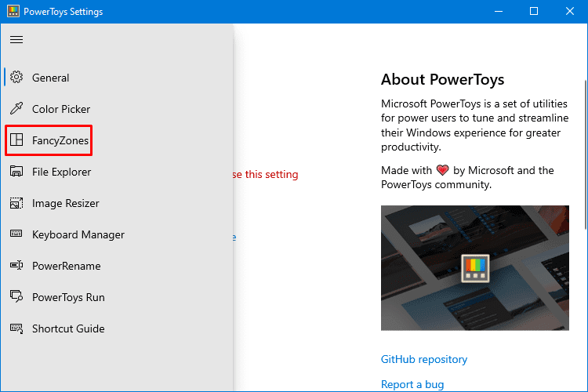Image resolution: width=588 pixels, height=392 pixels.
Task: Click the Keyboard Manager keyboard icon
Action: (x=16, y=234)
